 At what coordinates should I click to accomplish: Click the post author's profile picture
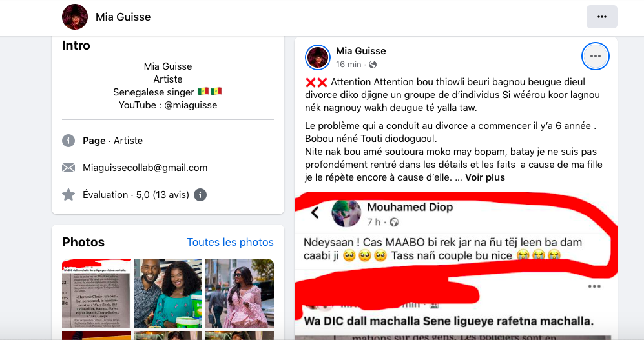[x=318, y=57]
